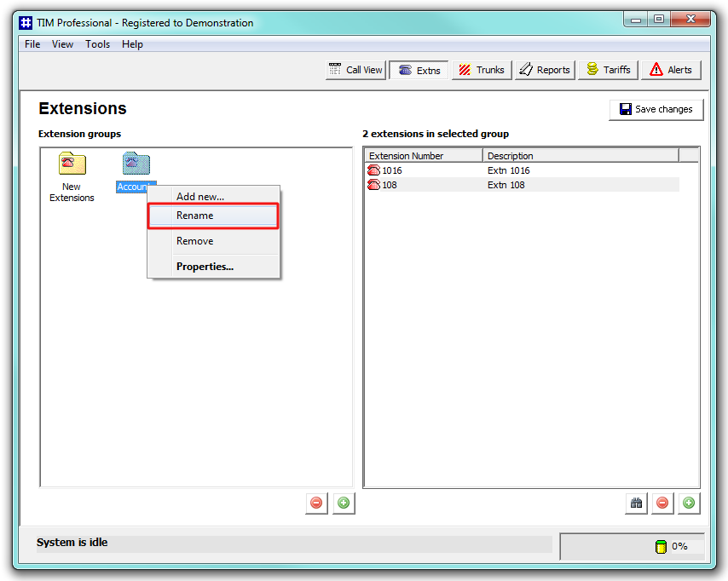This screenshot has height=581, width=728.
Task: Choose Properties... from the context menu
Action: coord(214,267)
